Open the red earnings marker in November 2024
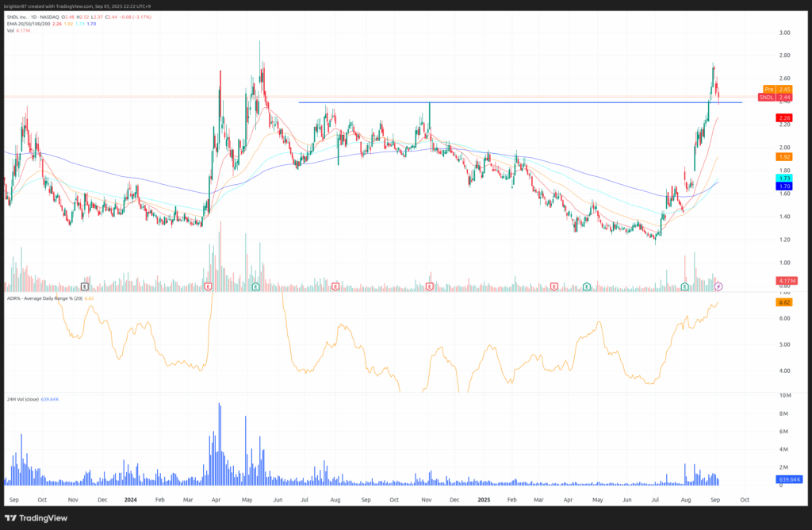This screenshot has width=812, height=530. (429, 286)
